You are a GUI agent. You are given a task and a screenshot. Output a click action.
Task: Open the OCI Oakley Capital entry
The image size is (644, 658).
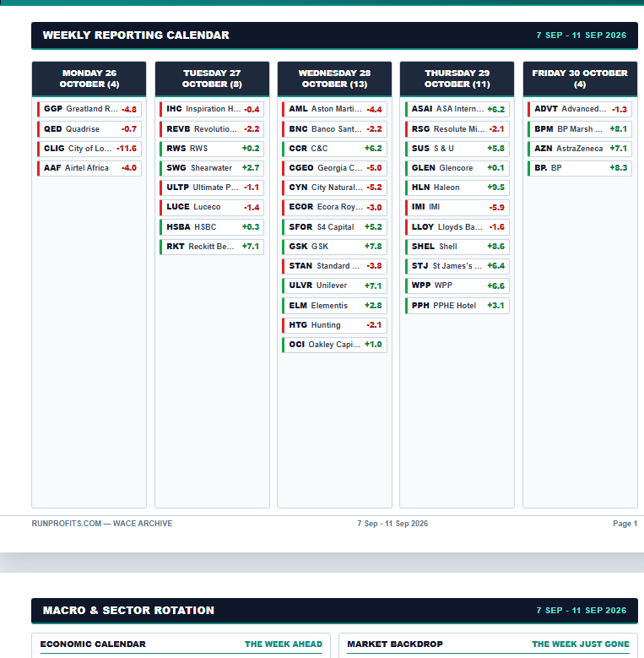(x=334, y=345)
